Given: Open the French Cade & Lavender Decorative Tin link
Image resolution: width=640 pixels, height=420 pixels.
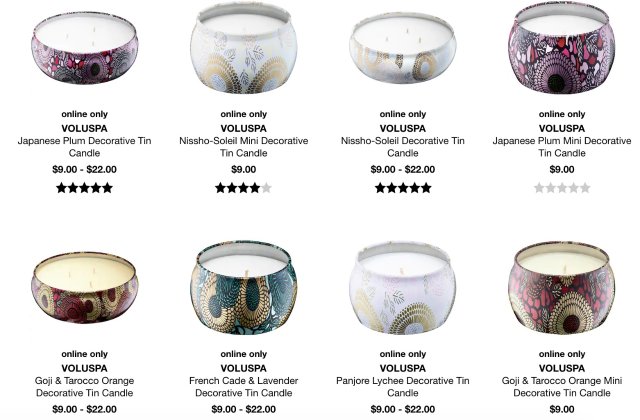Looking at the screenshot, I should [244, 387].
